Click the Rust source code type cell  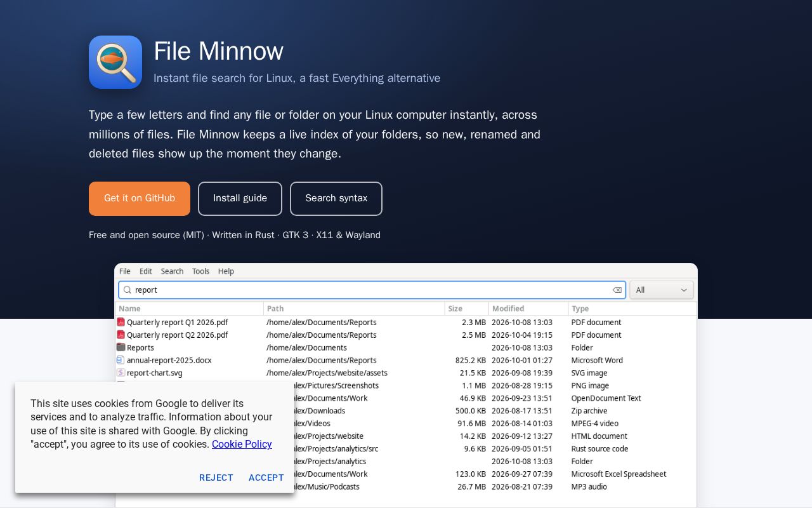click(599, 449)
